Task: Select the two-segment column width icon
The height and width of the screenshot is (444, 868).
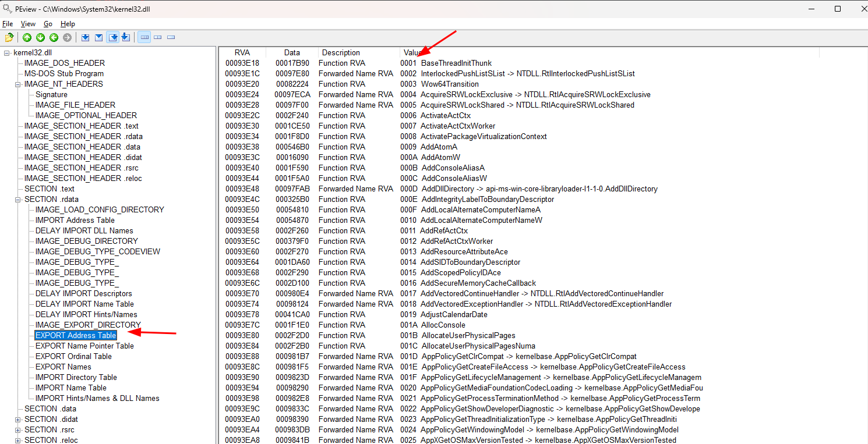Action: click(x=158, y=38)
